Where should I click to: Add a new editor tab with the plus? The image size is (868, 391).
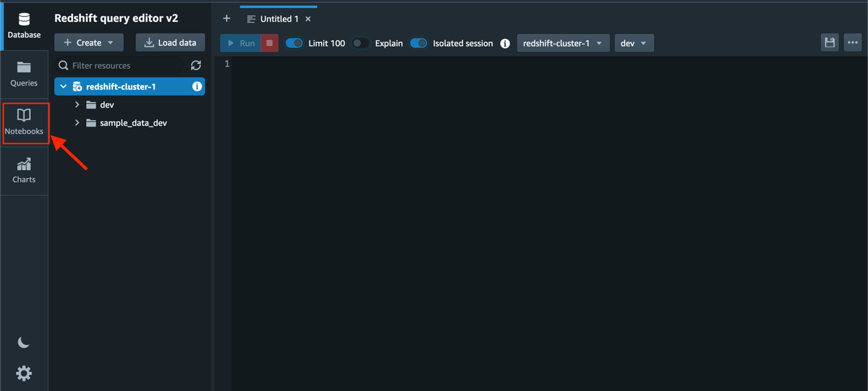(x=226, y=19)
